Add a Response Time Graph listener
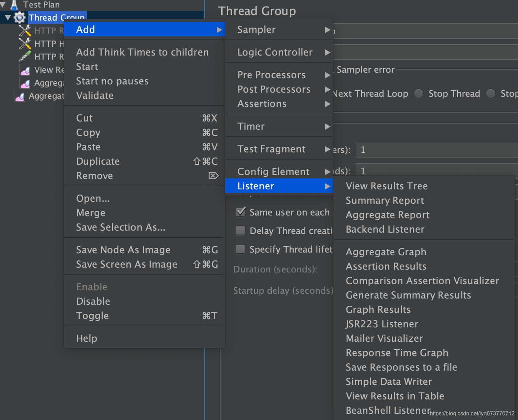This screenshot has height=420, width=518. 424,353
